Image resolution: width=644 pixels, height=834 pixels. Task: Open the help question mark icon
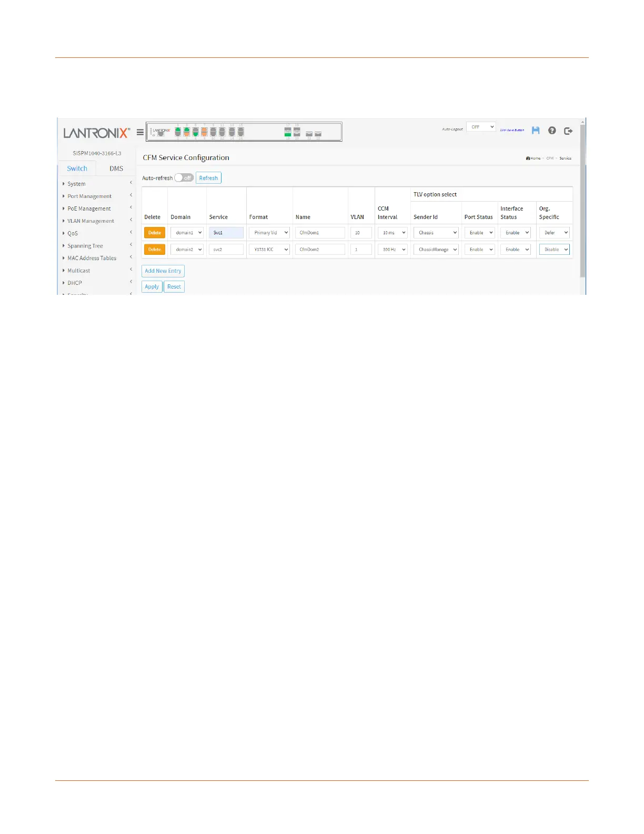[552, 130]
